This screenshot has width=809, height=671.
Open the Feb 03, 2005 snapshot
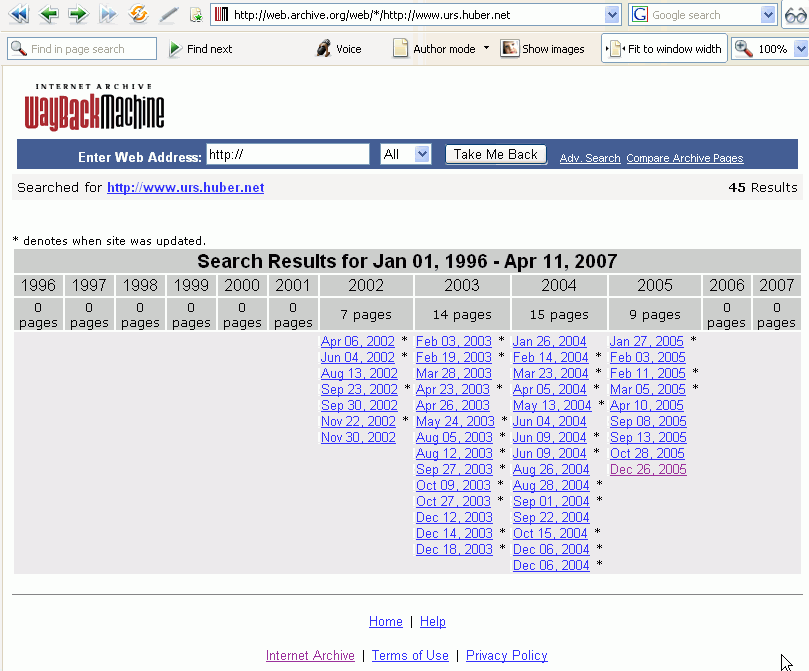648,357
